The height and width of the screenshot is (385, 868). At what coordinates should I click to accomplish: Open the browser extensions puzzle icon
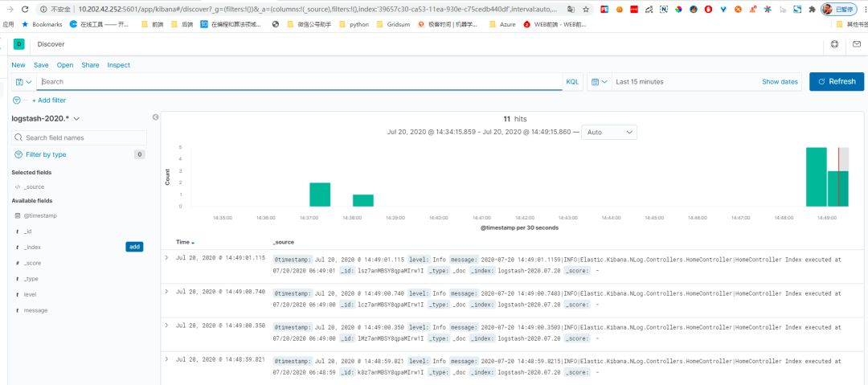point(812,10)
